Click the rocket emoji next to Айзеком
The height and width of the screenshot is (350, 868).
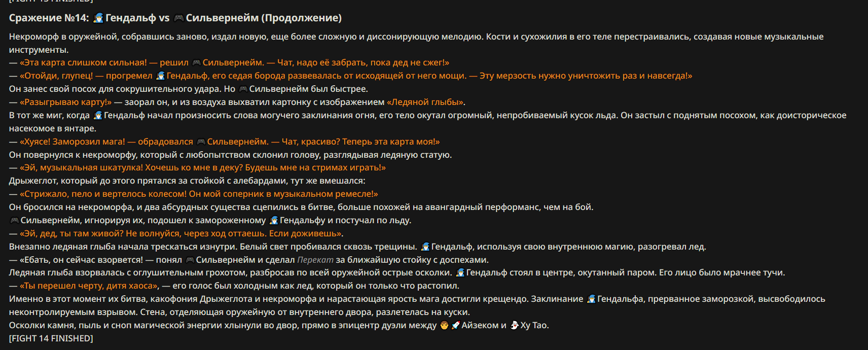455,325
